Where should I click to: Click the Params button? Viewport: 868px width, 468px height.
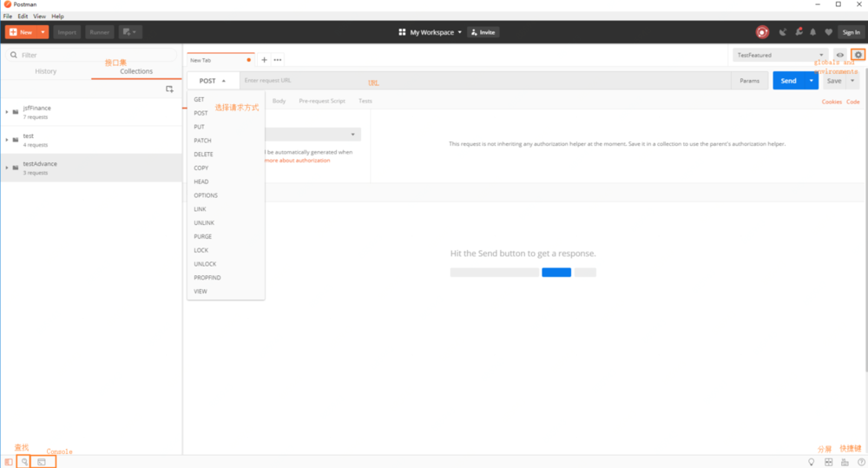750,81
